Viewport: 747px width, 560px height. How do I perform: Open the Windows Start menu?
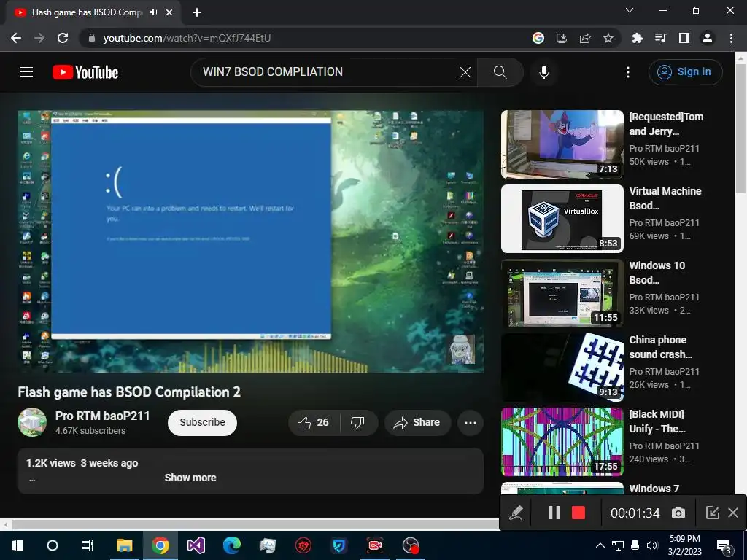(18, 545)
